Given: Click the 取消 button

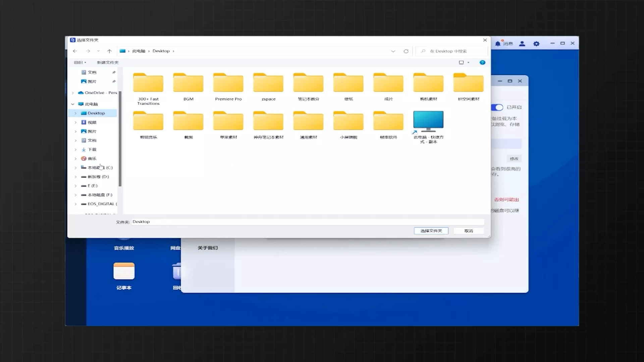Looking at the screenshot, I should pos(469,231).
